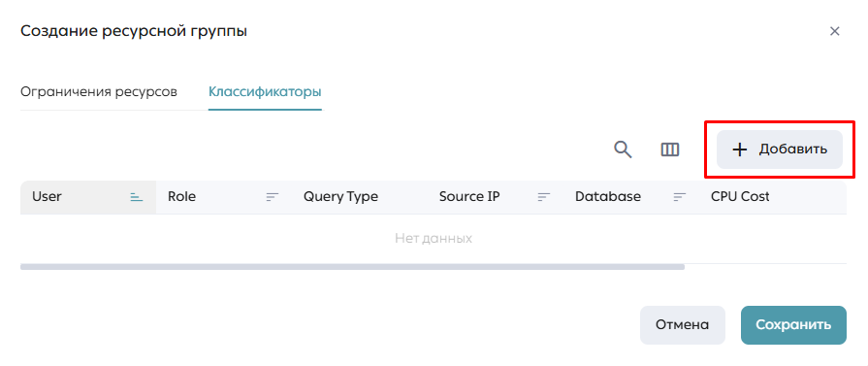Switch to the Ограничения ресурсов tab
The width and height of the screenshot is (868, 366).
click(99, 91)
